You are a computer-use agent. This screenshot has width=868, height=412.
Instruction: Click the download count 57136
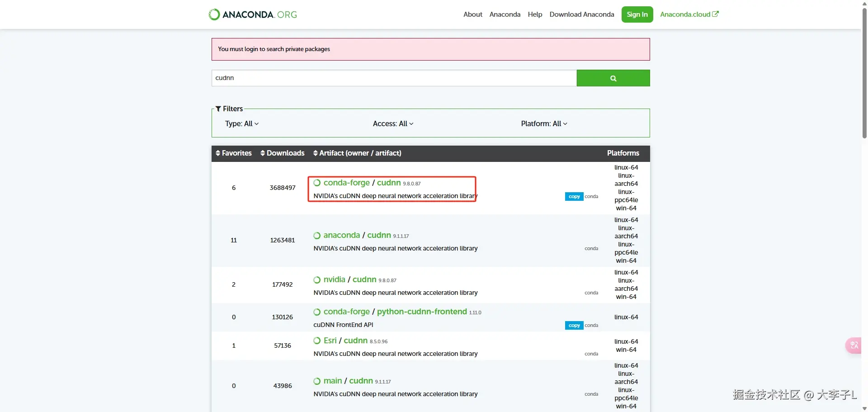click(283, 346)
